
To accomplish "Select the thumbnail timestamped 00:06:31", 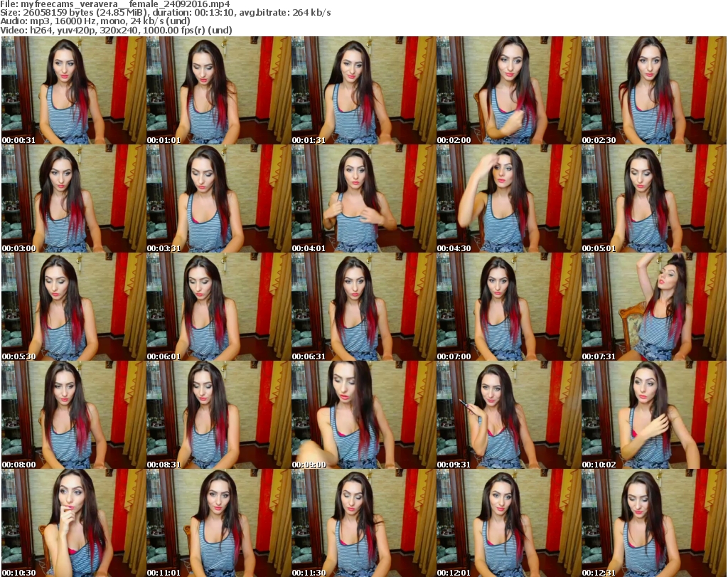I will [x=363, y=307].
